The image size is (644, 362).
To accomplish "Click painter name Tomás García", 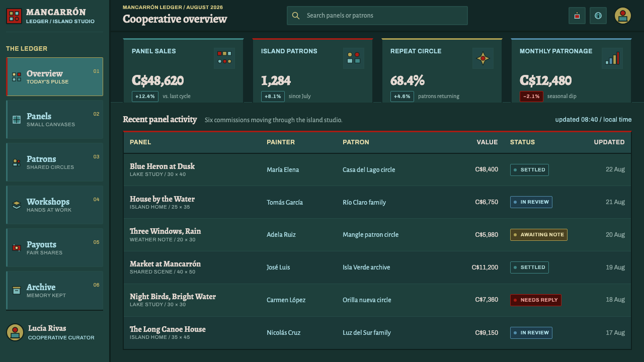I will (285, 203).
